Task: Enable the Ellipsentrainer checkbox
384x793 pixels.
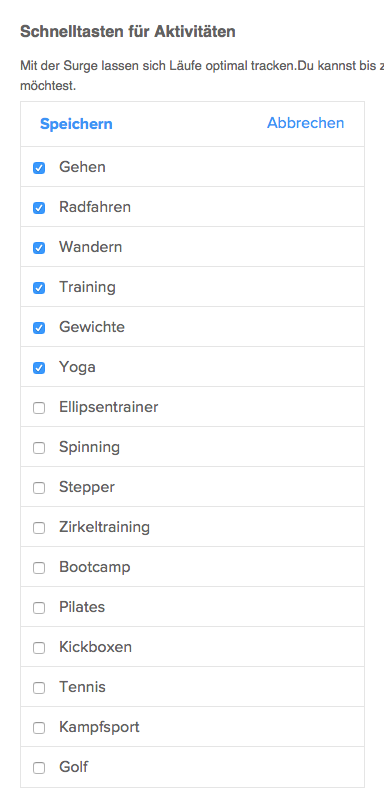Action: pyautogui.click(x=39, y=408)
